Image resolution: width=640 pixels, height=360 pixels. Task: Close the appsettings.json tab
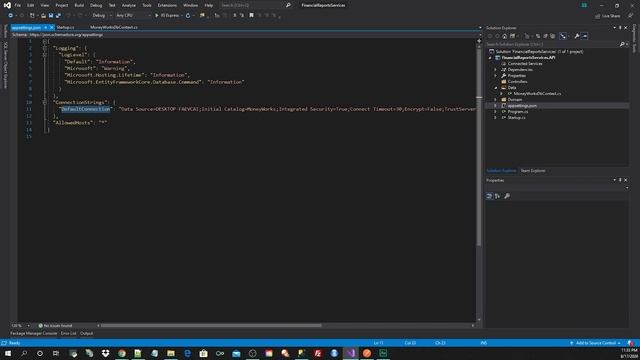click(51, 27)
